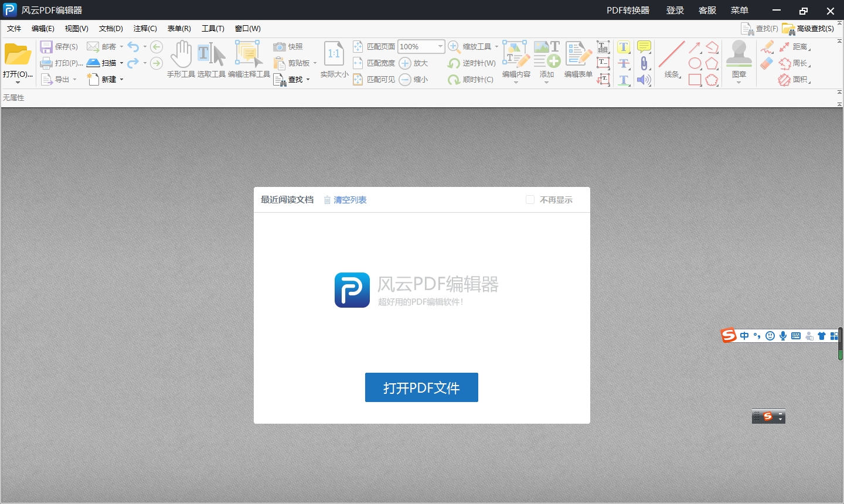
Task: Add a sticky note comment
Action: click(x=644, y=47)
